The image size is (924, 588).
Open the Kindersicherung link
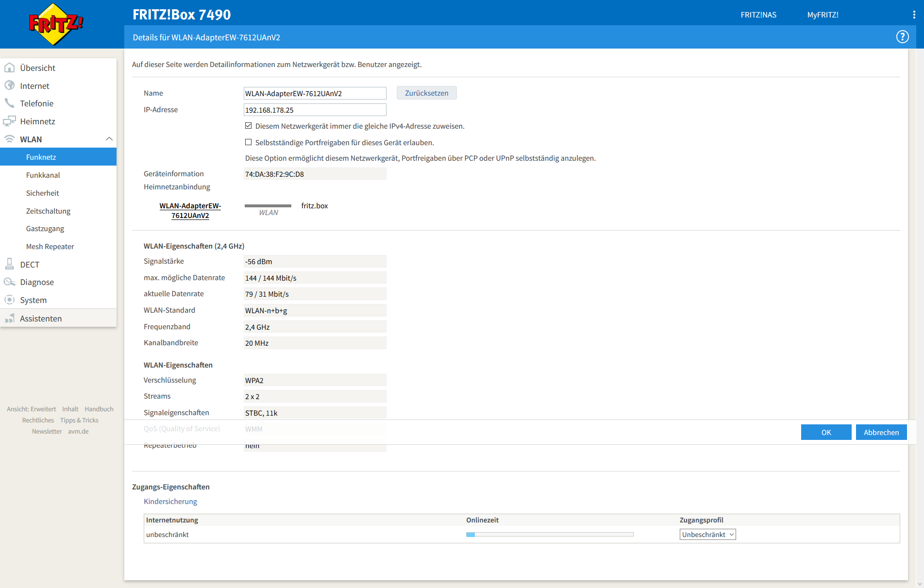[x=170, y=501]
